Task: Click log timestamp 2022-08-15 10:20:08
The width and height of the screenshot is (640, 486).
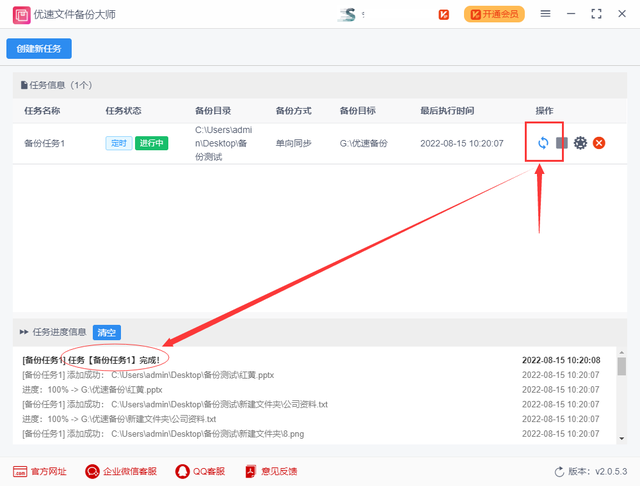Action: point(561,360)
